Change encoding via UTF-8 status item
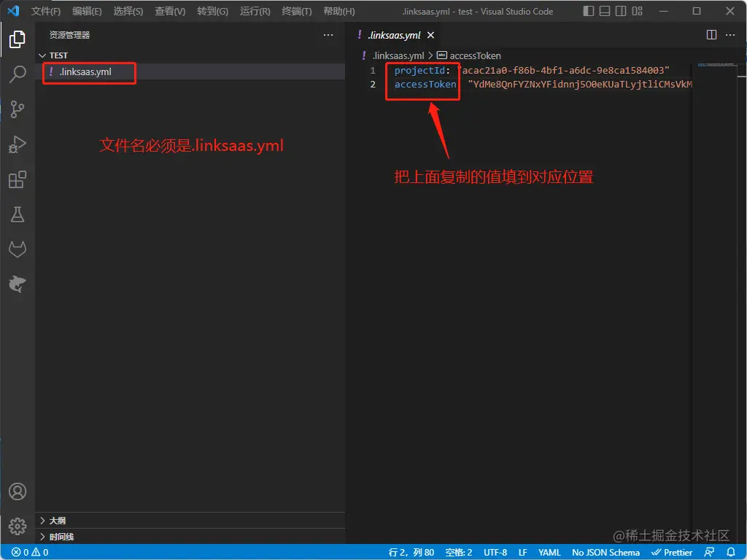The width and height of the screenshot is (747, 560). 495,552
